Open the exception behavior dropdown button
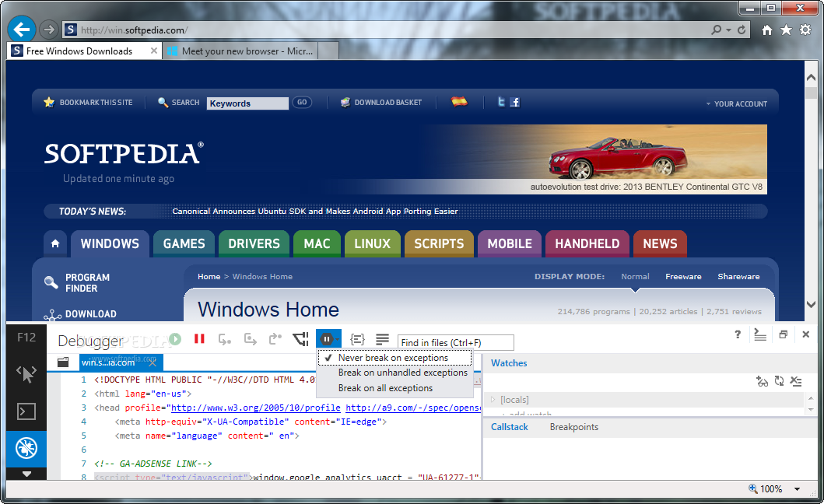The width and height of the screenshot is (824, 504). [x=329, y=340]
